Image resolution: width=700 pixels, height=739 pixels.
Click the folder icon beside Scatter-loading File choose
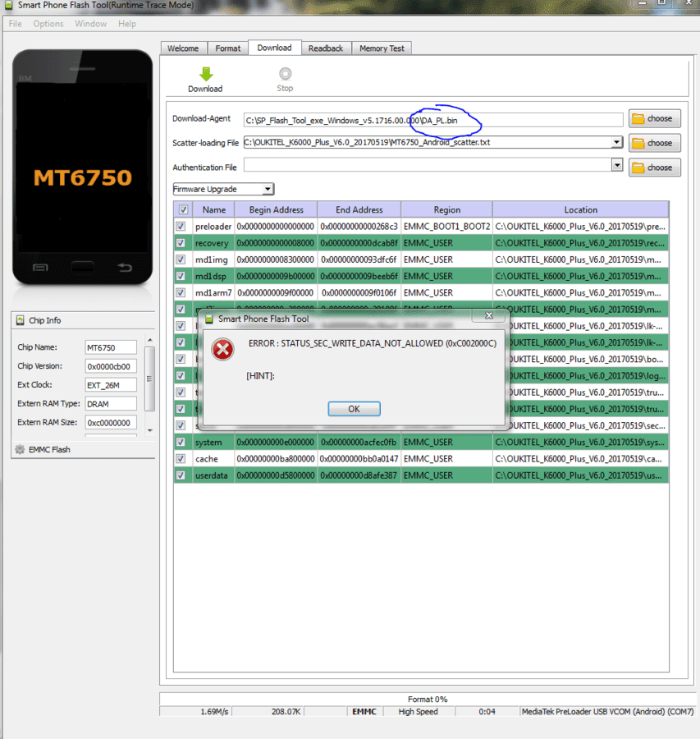[638, 143]
